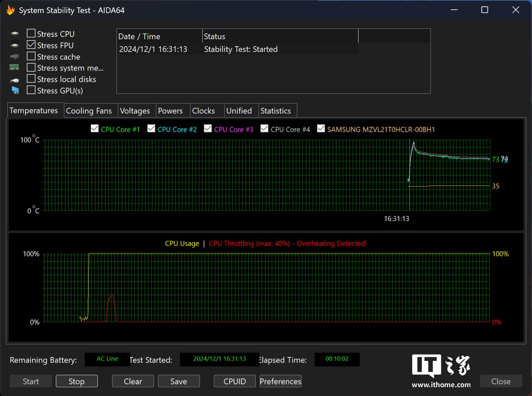532x396 pixels.
Task: Open CPUID panel with its button
Action: [235, 381]
